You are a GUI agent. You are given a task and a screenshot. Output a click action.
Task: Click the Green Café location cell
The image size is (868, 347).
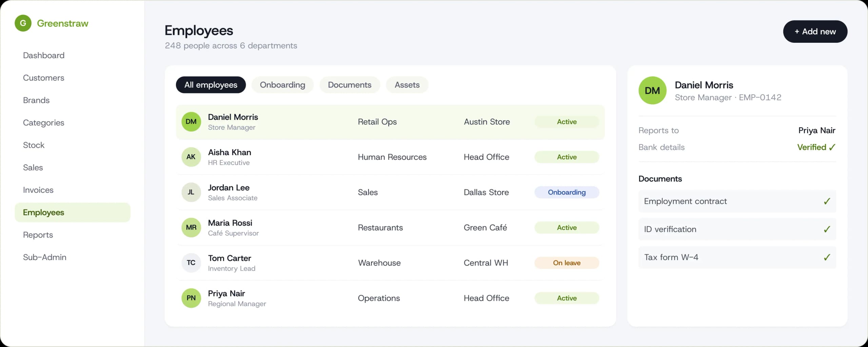click(x=485, y=227)
